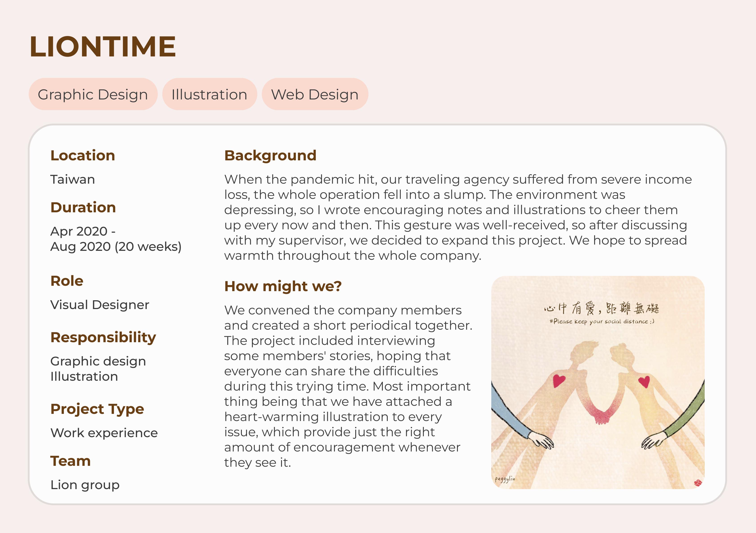
Task: Select the Location heading
Action: point(83,155)
